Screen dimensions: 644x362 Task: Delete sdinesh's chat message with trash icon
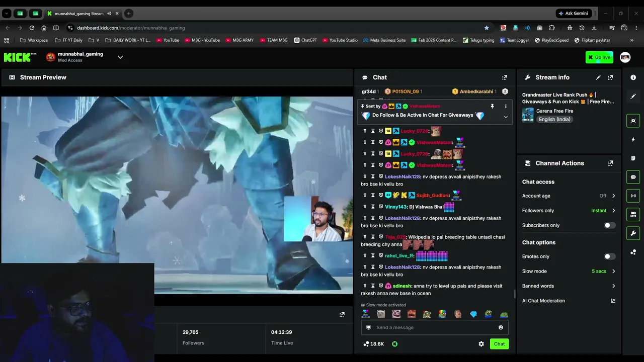tap(365, 286)
